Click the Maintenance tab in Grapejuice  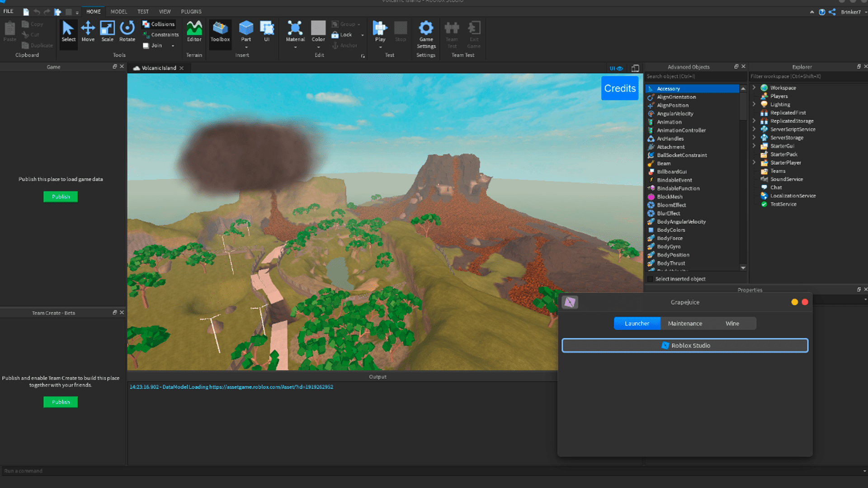tap(685, 323)
